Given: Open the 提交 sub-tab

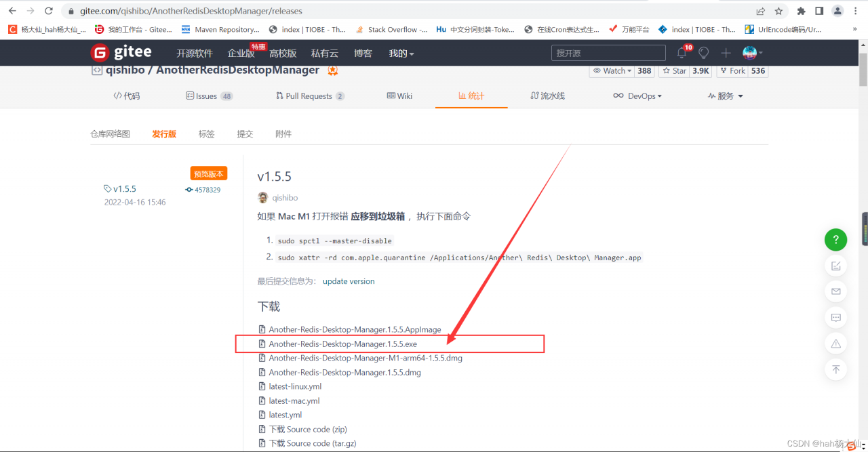Looking at the screenshot, I should (245, 134).
